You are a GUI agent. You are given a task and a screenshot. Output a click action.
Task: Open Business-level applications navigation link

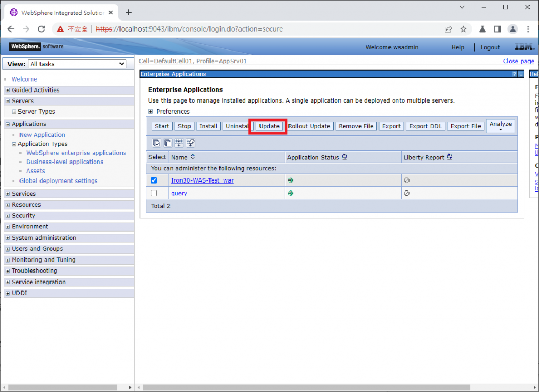(x=65, y=162)
